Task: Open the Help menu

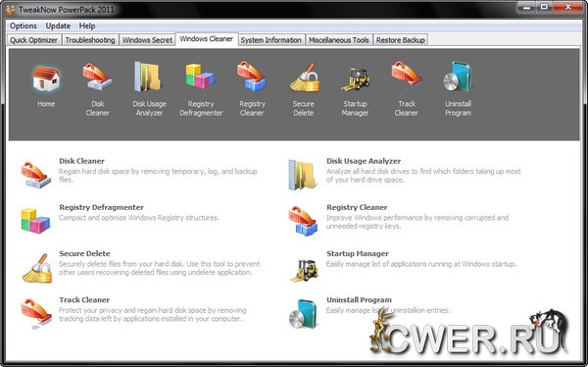Action: [x=87, y=26]
